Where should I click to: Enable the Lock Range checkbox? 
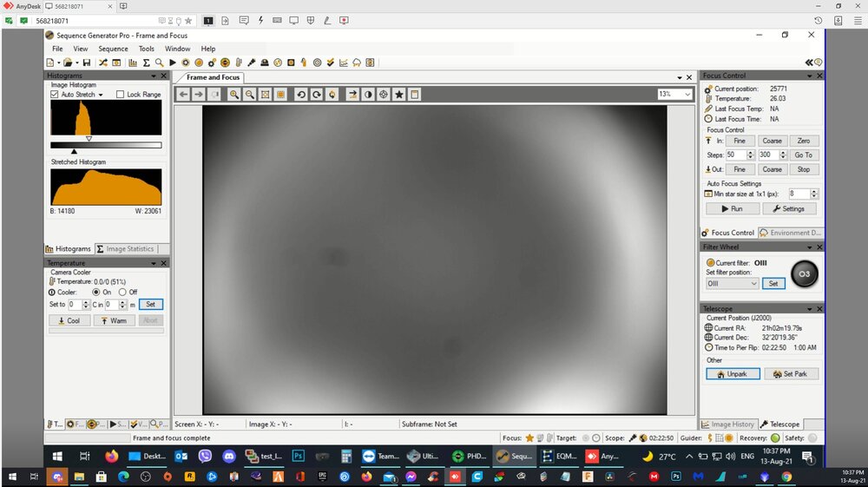coord(121,95)
